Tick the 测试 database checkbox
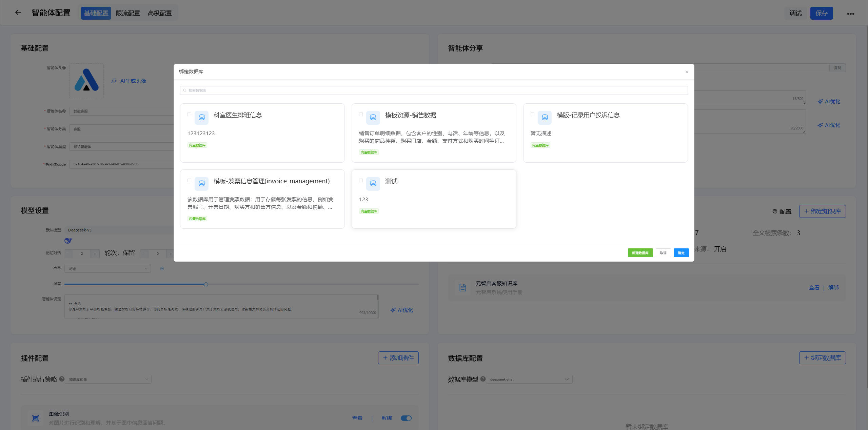This screenshot has height=430, width=868. (361, 181)
